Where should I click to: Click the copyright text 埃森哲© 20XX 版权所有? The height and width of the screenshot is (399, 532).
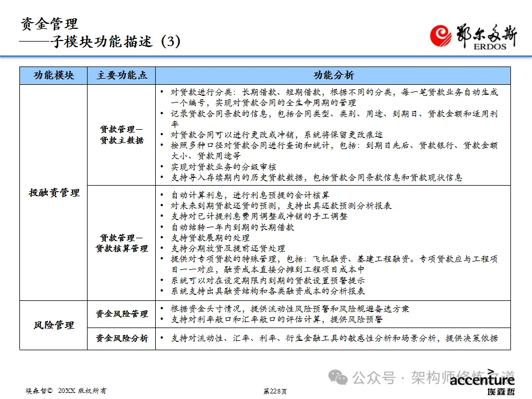click(x=66, y=391)
